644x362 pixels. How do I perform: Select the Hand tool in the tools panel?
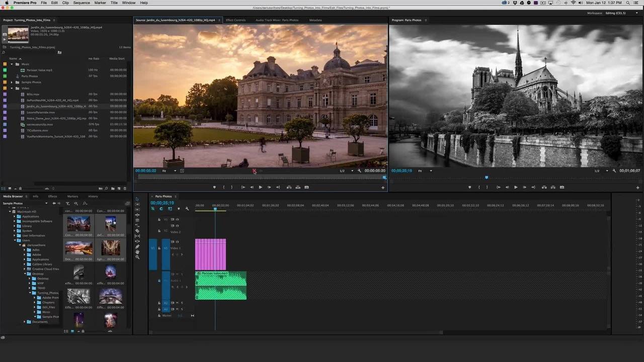(137, 252)
